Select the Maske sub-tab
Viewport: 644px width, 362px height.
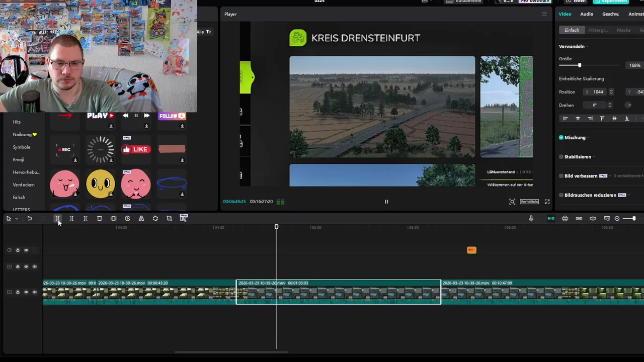pyautogui.click(x=624, y=30)
